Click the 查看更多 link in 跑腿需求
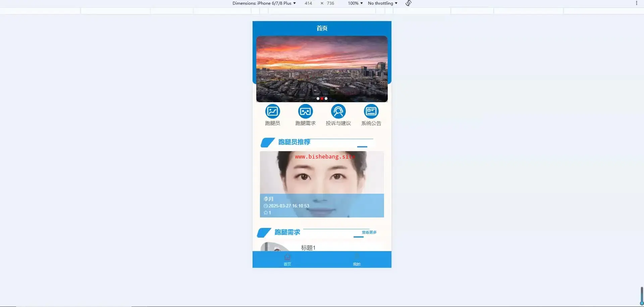Viewport: 644px width, 307px height. (369, 232)
